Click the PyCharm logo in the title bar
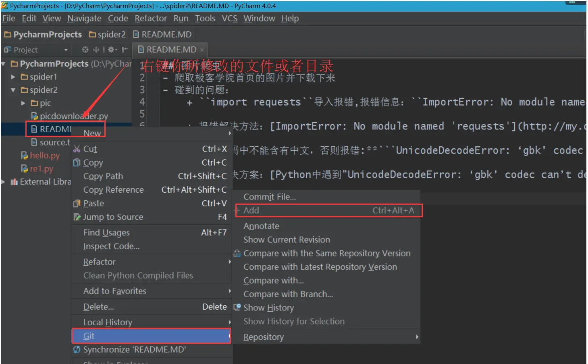Viewport: 588px width, 364px height. [5, 6]
